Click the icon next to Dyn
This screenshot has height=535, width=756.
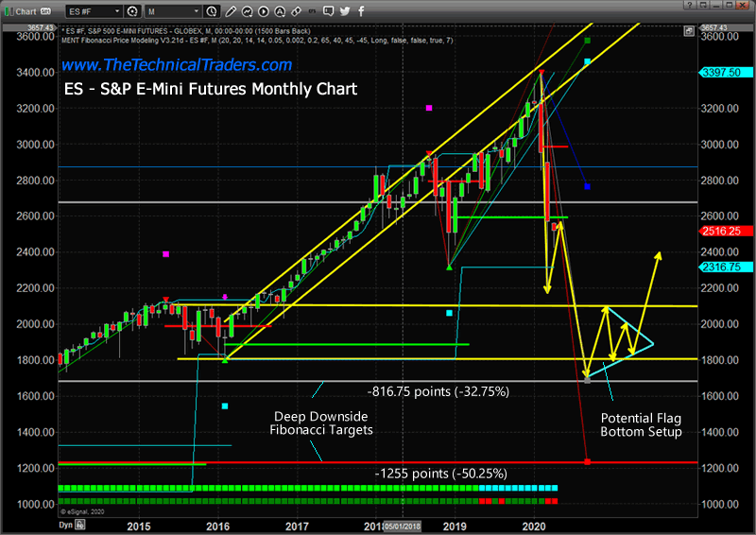[x=80, y=525]
